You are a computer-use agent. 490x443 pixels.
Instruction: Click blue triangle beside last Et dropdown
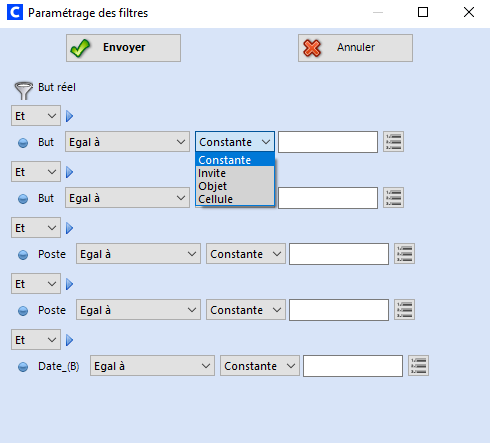coord(69,340)
